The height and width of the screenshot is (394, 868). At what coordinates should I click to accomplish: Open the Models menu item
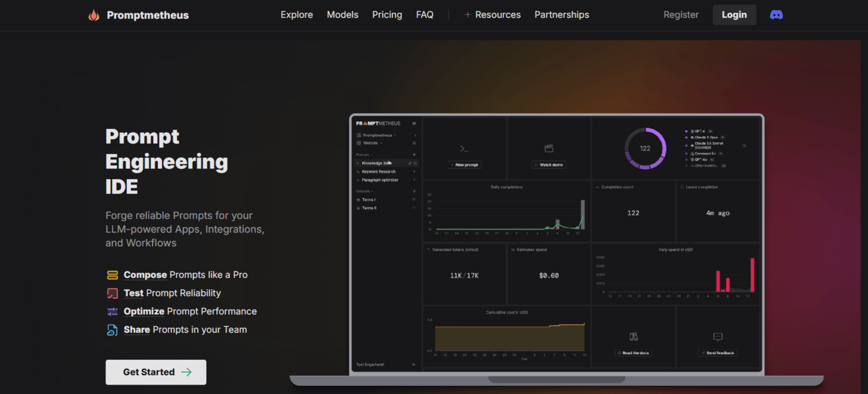click(343, 15)
